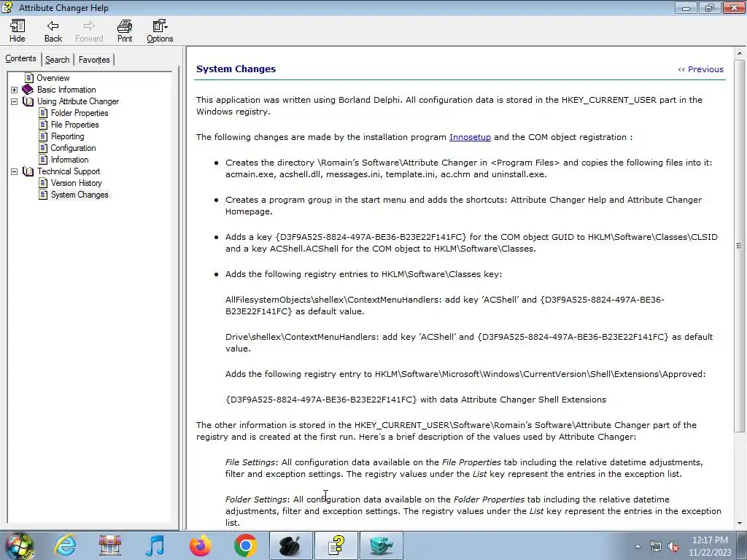747x560 pixels.
Task: Collapse the Technical Support node
Action: tap(15, 171)
